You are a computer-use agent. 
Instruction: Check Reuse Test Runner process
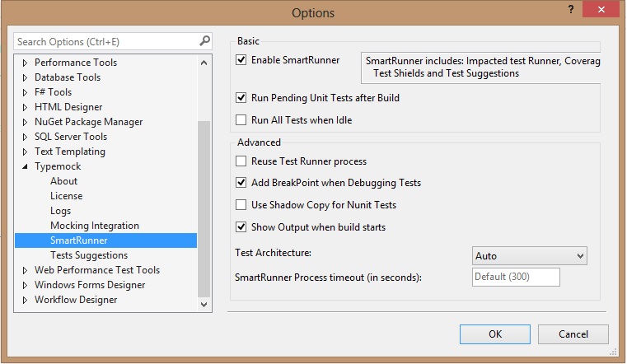click(241, 161)
